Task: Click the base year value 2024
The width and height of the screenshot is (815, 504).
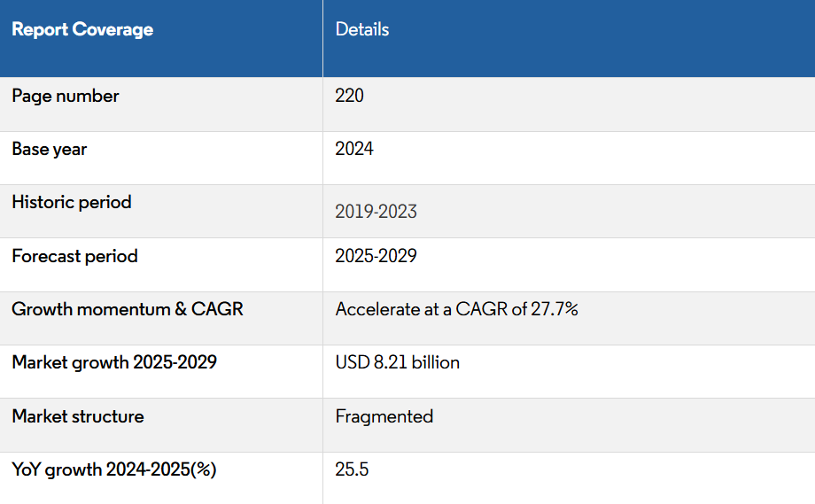Action: 354,149
